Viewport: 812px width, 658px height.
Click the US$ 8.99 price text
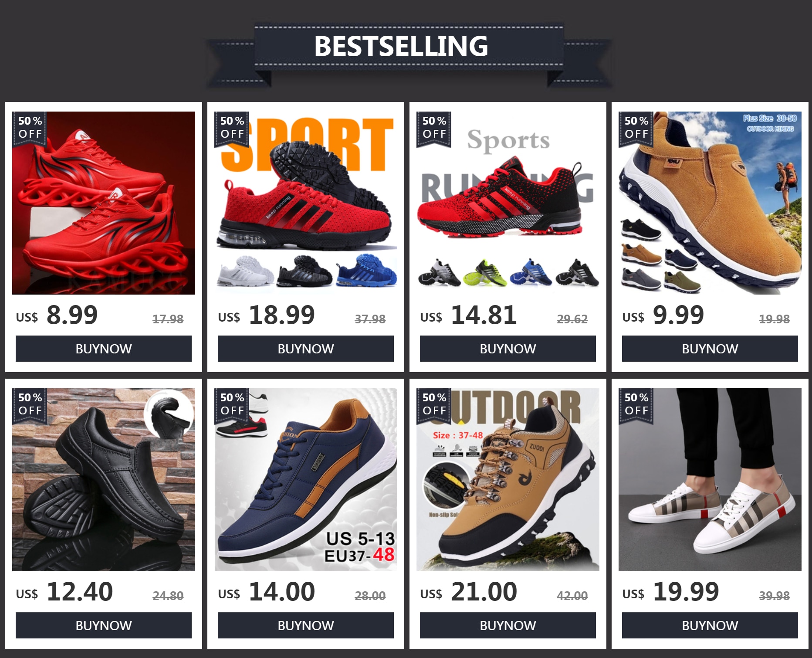pos(57,315)
